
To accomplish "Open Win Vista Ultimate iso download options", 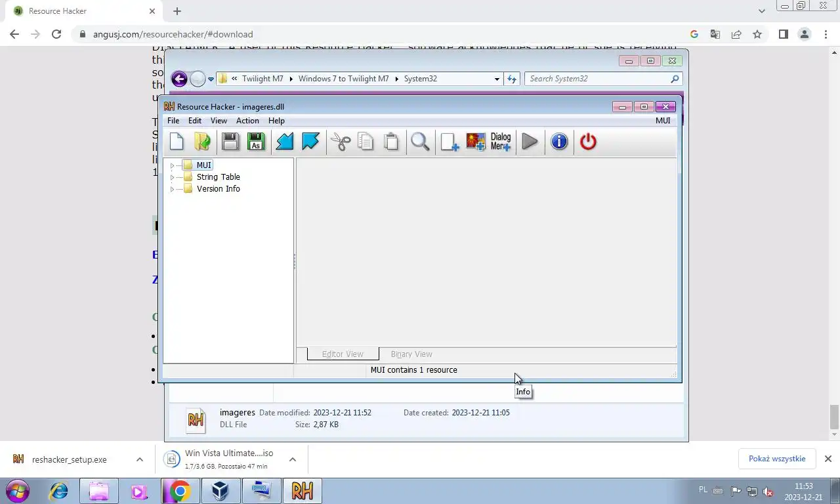I will pyautogui.click(x=293, y=459).
